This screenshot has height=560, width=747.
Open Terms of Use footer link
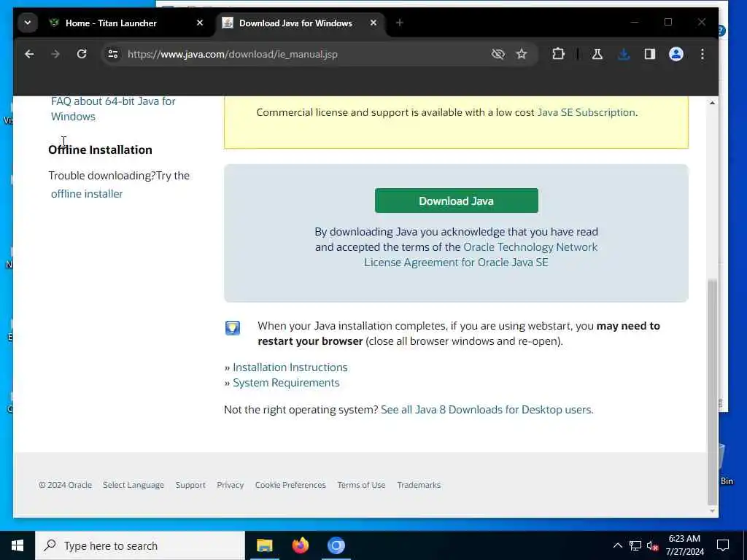point(361,485)
